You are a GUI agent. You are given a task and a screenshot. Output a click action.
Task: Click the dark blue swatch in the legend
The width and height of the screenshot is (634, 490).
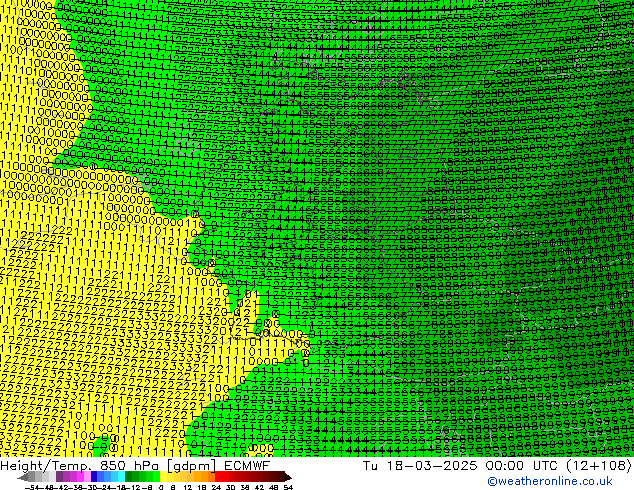click(x=94, y=477)
